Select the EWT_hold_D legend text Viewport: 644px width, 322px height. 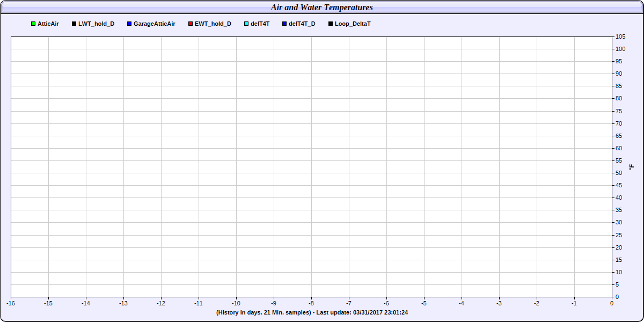[x=213, y=24]
